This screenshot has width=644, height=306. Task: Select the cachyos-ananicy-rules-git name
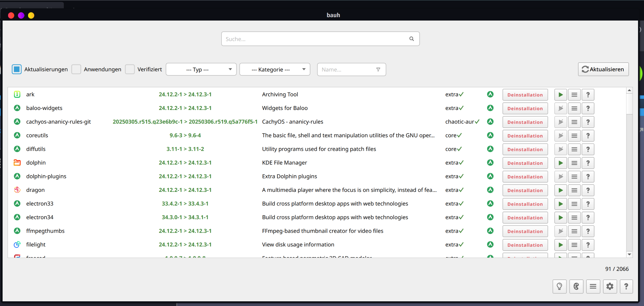point(58,122)
